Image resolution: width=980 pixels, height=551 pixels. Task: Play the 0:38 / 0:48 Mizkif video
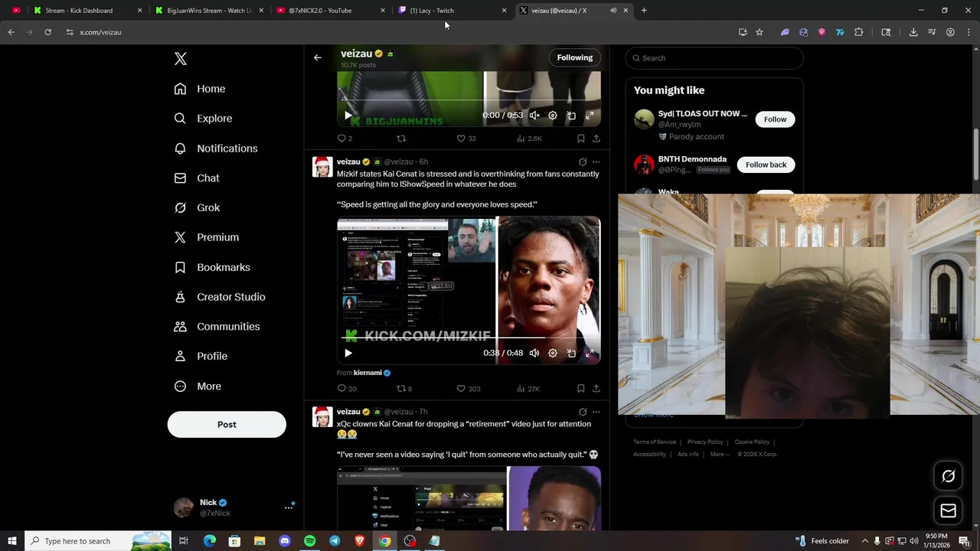click(x=348, y=353)
